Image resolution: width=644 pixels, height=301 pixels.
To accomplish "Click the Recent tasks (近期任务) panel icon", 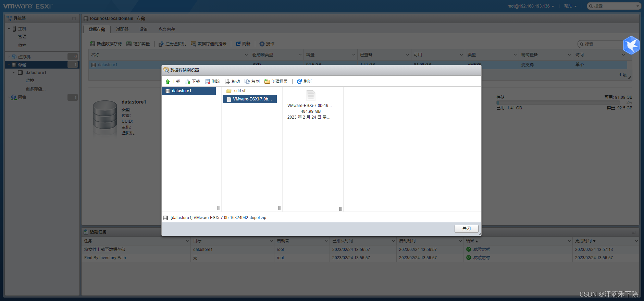I will pyautogui.click(x=86, y=232).
